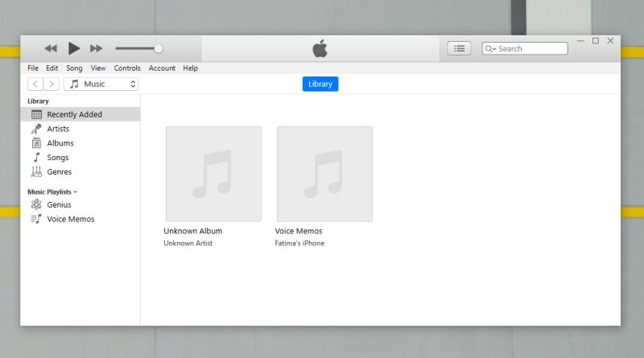The width and height of the screenshot is (644, 358).
Task: Click the Recently Added grid icon
Action: (x=36, y=114)
